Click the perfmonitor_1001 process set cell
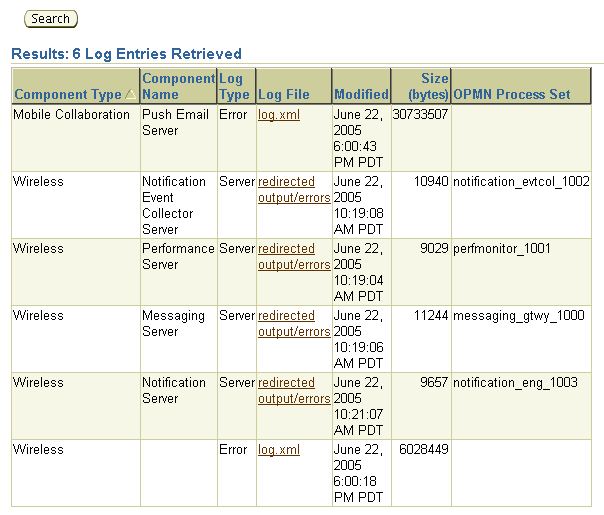Viewport: 604px width, 515px height. (501, 249)
